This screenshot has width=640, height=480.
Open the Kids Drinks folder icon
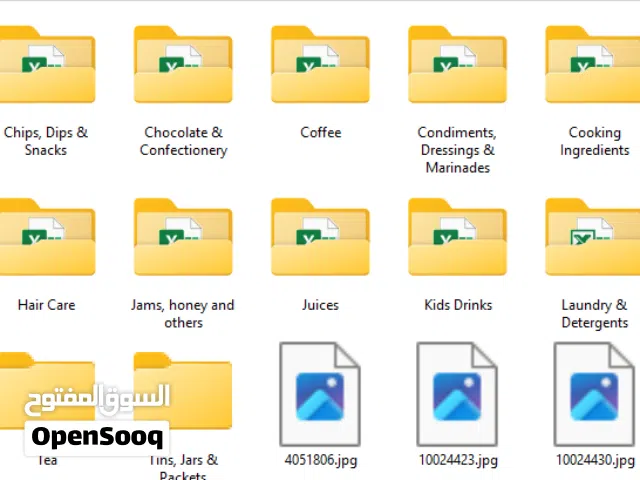(x=457, y=238)
